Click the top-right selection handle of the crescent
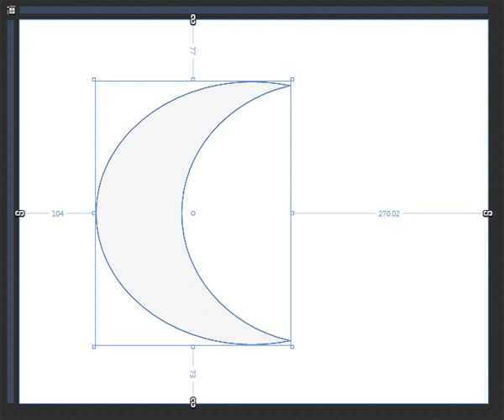Screen dimensions: 504x420 (292, 79)
